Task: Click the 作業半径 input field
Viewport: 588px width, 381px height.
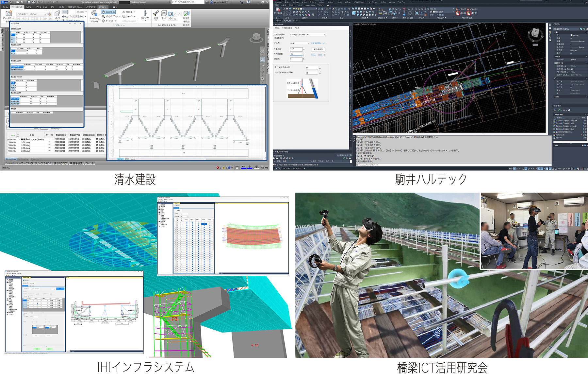Action: coord(296,49)
